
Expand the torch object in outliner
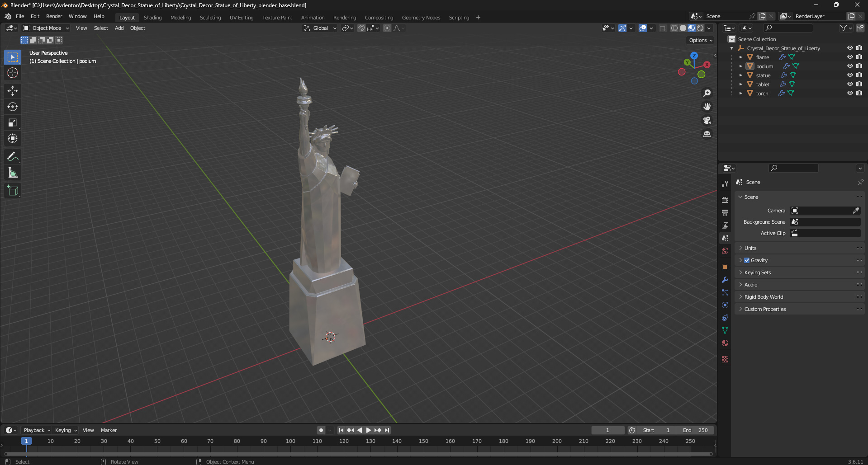740,93
